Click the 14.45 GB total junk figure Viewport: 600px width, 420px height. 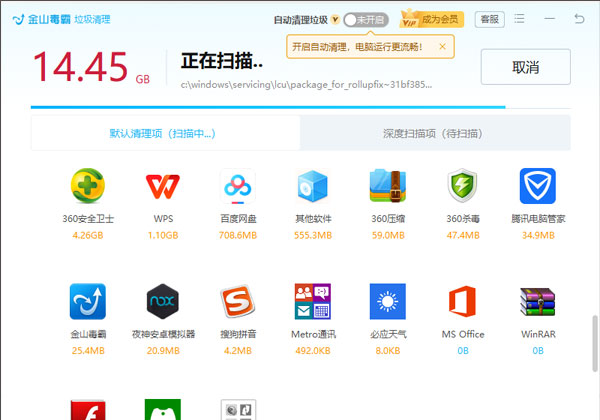click(x=91, y=67)
